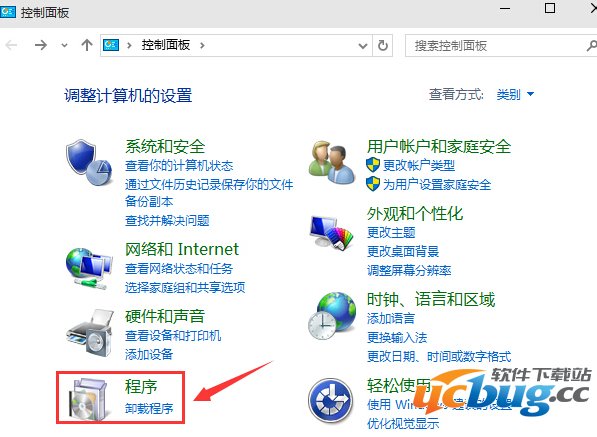Viewport: 597px width, 437px height.
Task: Go up one level with up arrow
Action: pos(87,45)
